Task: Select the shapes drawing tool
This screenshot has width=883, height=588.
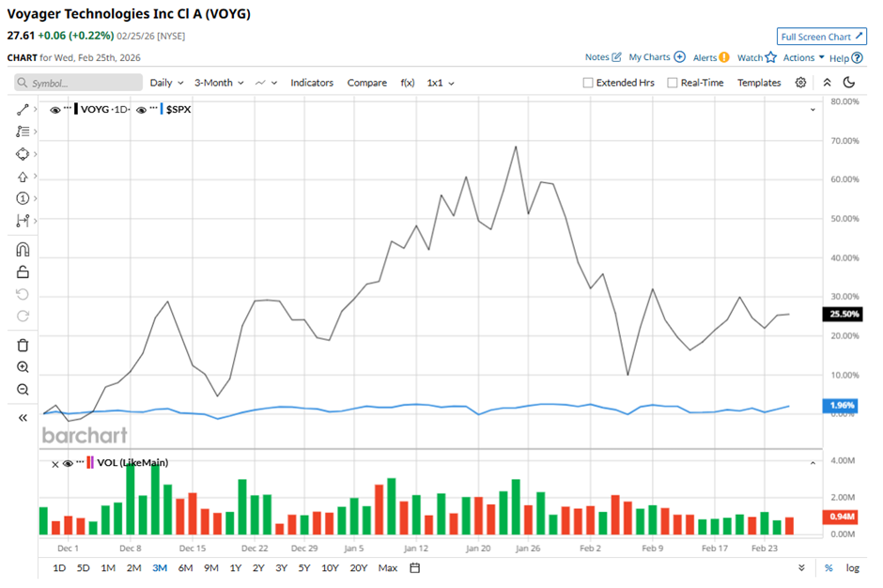Action: (x=23, y=154)
